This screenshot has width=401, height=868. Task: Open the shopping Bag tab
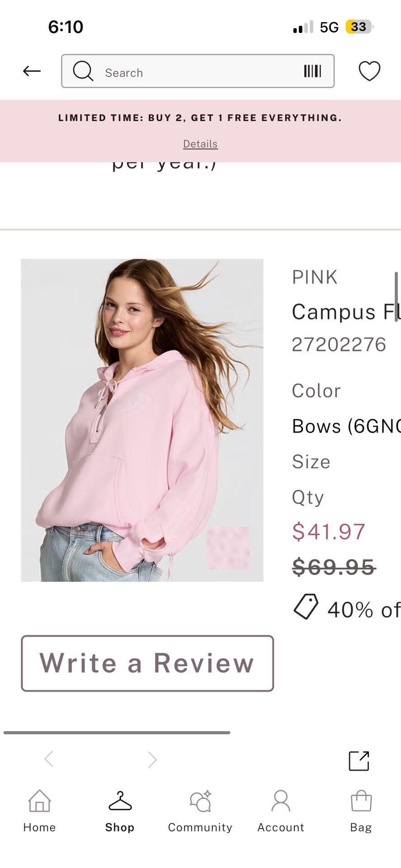pyautogui.click(x=361, y=810)
